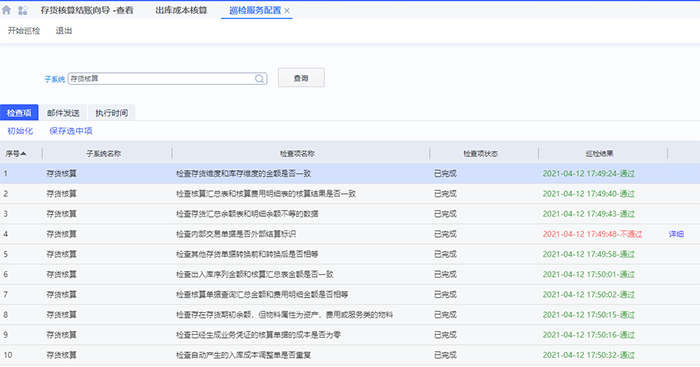The height and width of the screenshot is (367, 700).
Task: Click result 2021-04-12 17:49:24-通过
Action: coord(589,174)
